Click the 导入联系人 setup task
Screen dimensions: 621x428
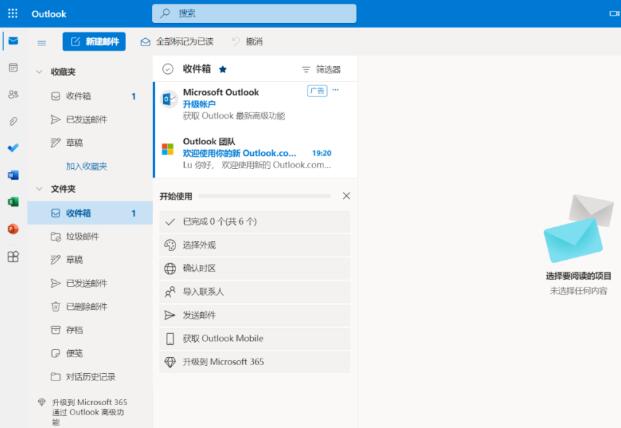point(255,292)
